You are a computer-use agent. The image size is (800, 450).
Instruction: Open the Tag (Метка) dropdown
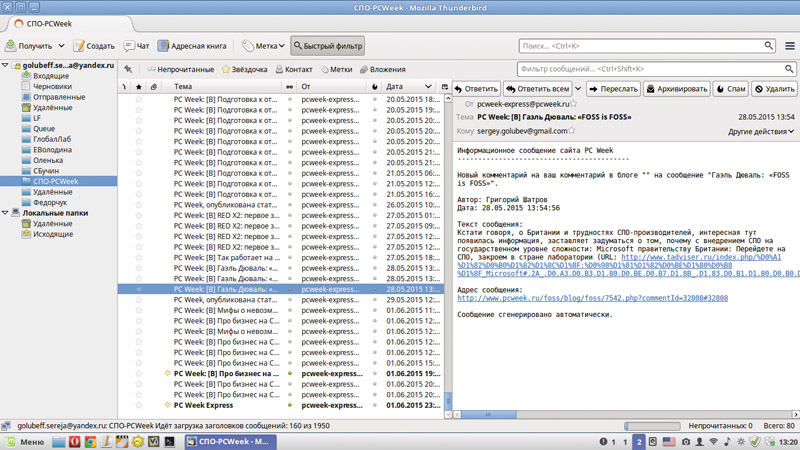tap(263, 46)
